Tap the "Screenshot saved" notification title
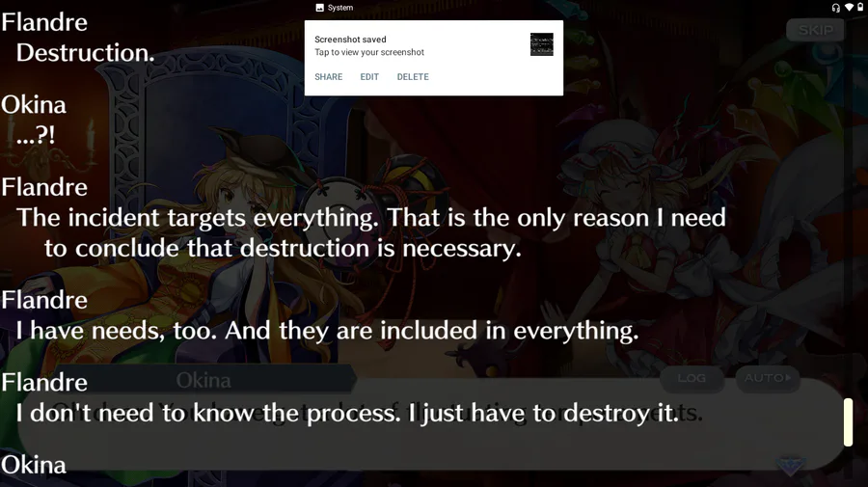This screenshot has height=487, width=868. tap(350, 40)
